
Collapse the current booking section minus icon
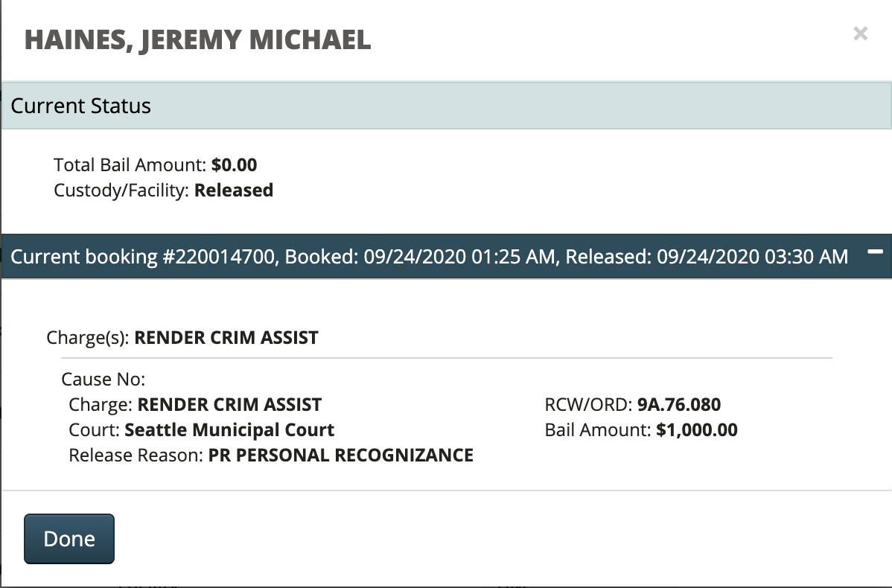click(876, 253)
